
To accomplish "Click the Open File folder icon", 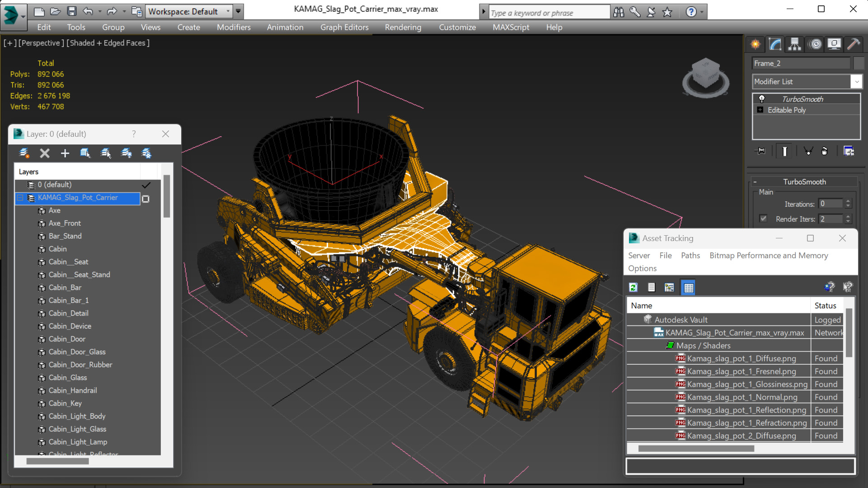I will [x=56, y=12].
